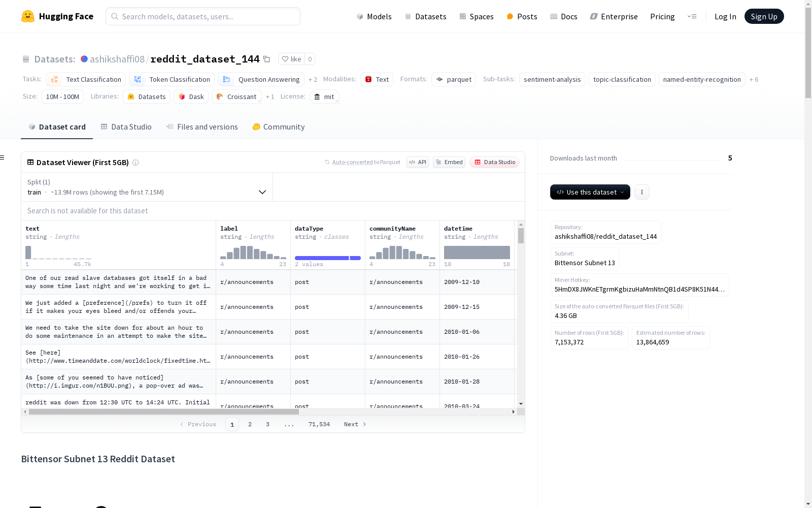
Task: Open Data Studio from viewer header
Action: (494, 162)
